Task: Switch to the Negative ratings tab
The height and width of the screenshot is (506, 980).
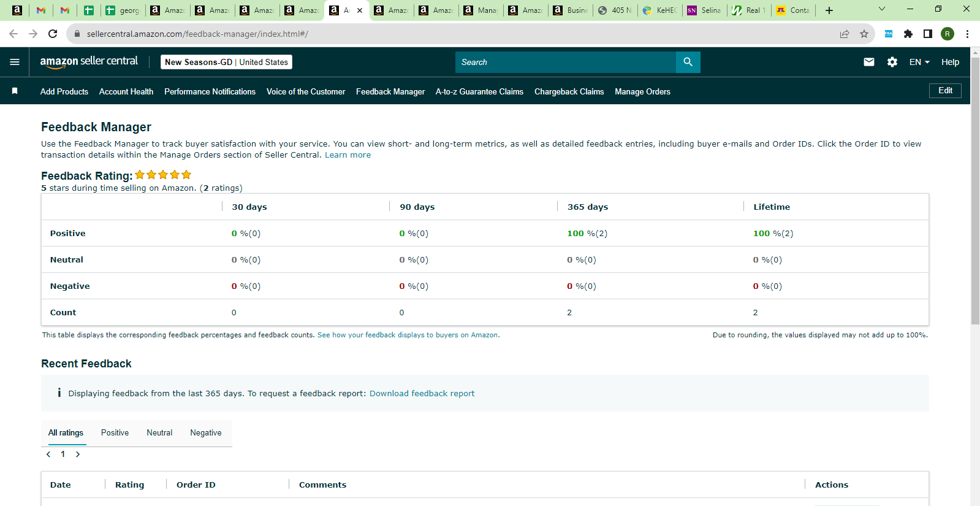Action: (206, 432)
